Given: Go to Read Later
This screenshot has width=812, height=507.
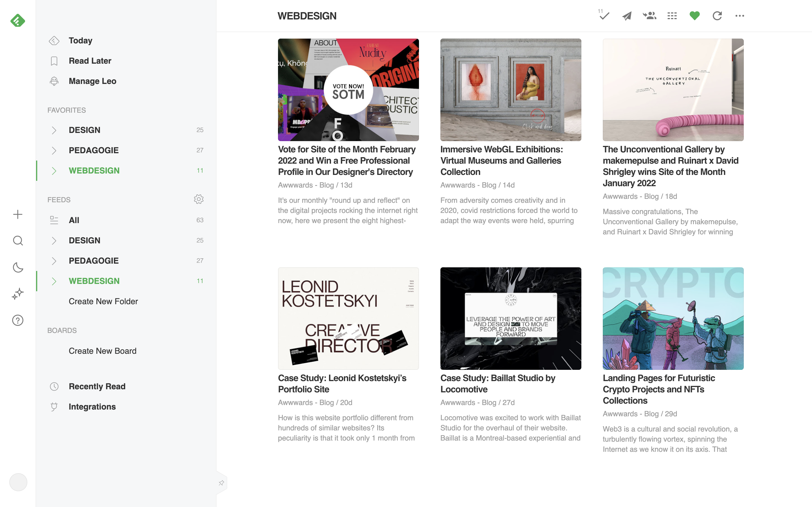Looking at the screenshot, I should click(90, 61).
